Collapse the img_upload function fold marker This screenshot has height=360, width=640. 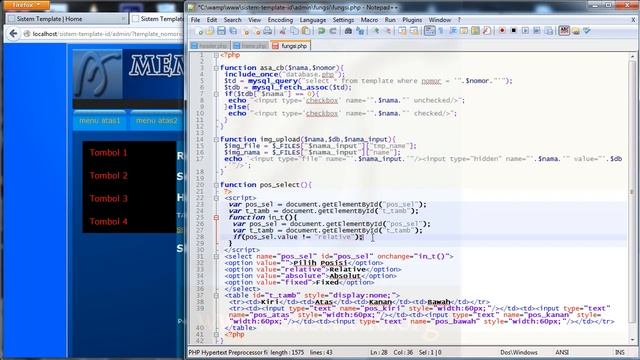pyautogui.click(x=216, y=140)
